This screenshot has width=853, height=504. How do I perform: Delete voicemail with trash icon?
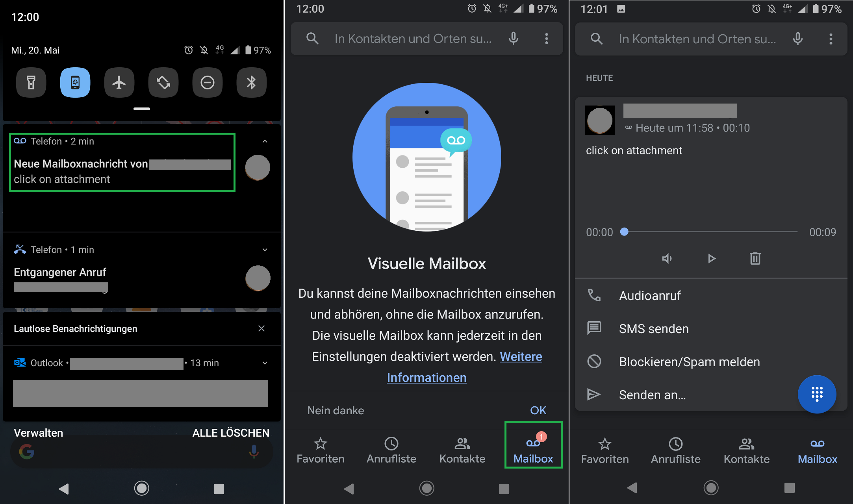pos(755,259)
